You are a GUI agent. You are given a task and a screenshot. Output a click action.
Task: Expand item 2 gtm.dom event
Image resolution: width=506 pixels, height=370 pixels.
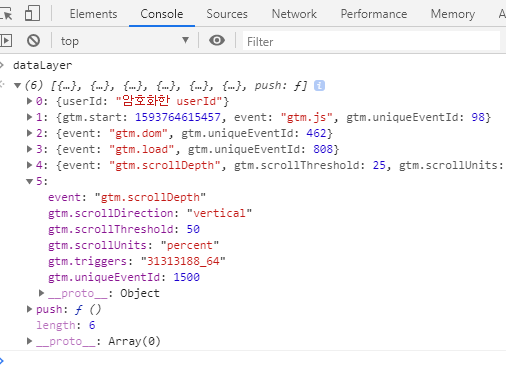point(30,133)
